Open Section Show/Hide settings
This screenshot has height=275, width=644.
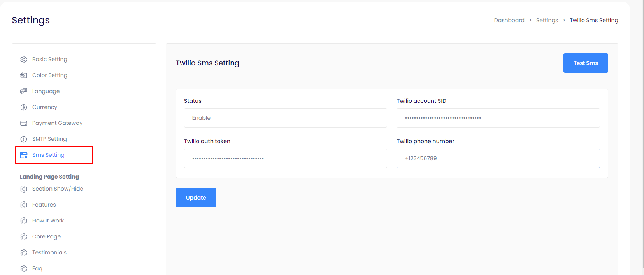coord(58,189)
